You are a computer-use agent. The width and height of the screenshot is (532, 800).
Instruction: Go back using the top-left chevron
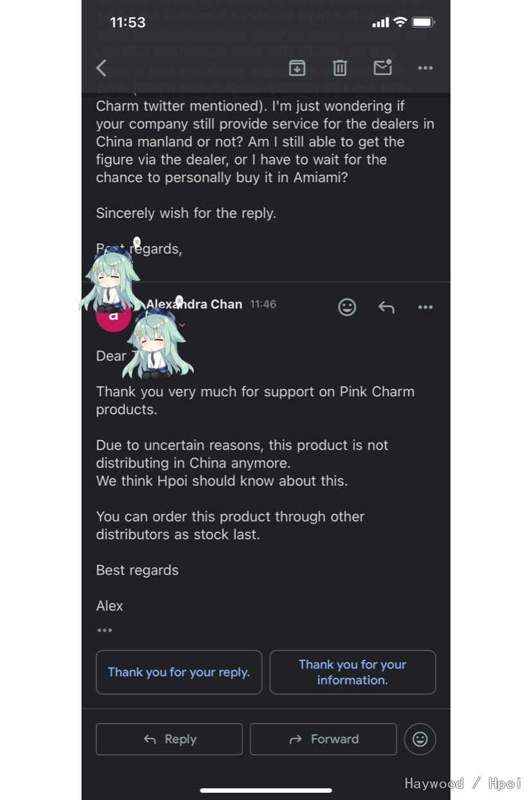coord(102,68)
